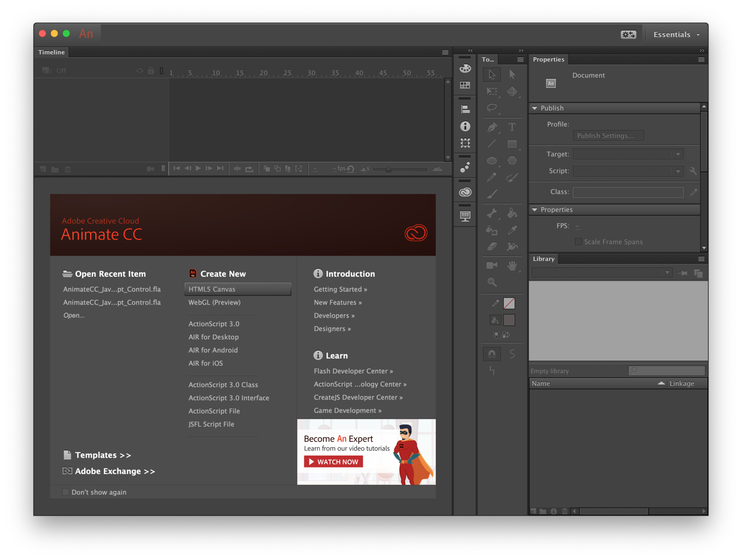Image resolution: width=742 pixels, height=560 pixels.
Task: Open Properties panel options menu
Action: click(x=701, y=59)
